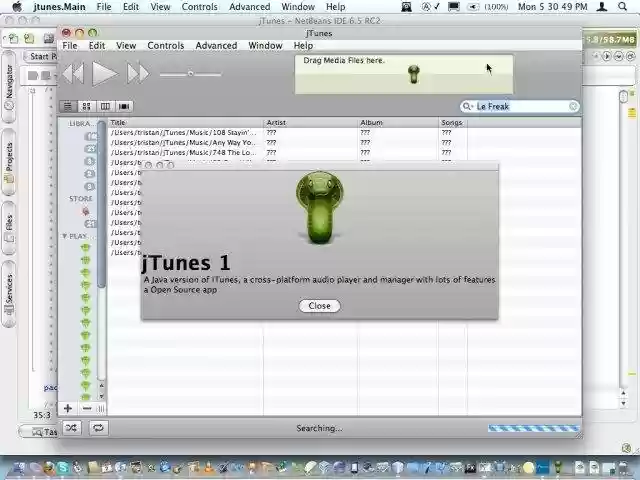This screenshot has width=640, height=480.
Task: Open View menu in jTunes window
Action: pyautogui.click(x=126, y=46)
